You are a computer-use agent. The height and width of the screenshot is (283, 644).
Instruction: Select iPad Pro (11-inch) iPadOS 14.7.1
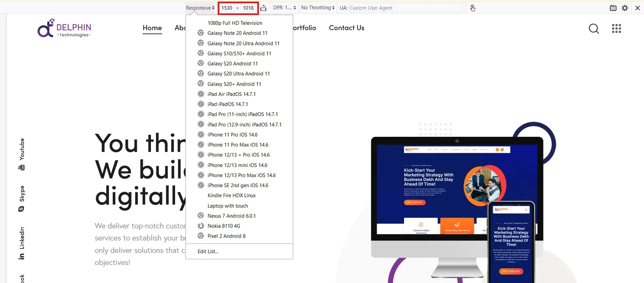(239, 114)
